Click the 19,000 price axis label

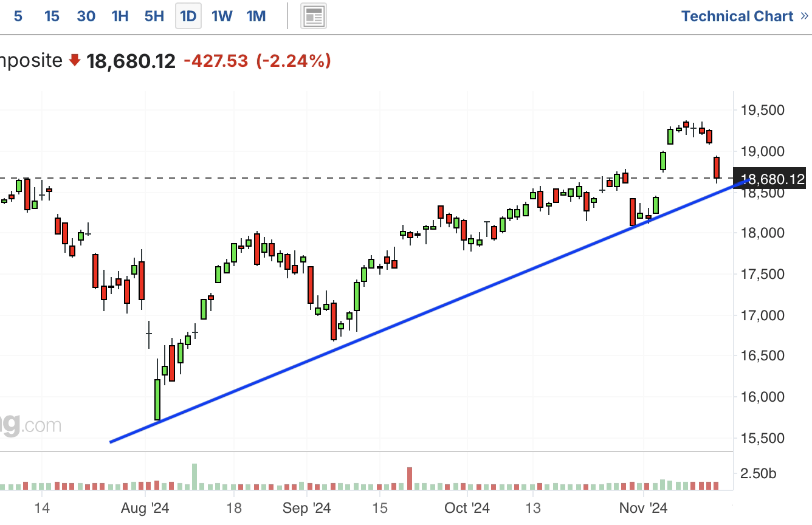pos(762,151)
